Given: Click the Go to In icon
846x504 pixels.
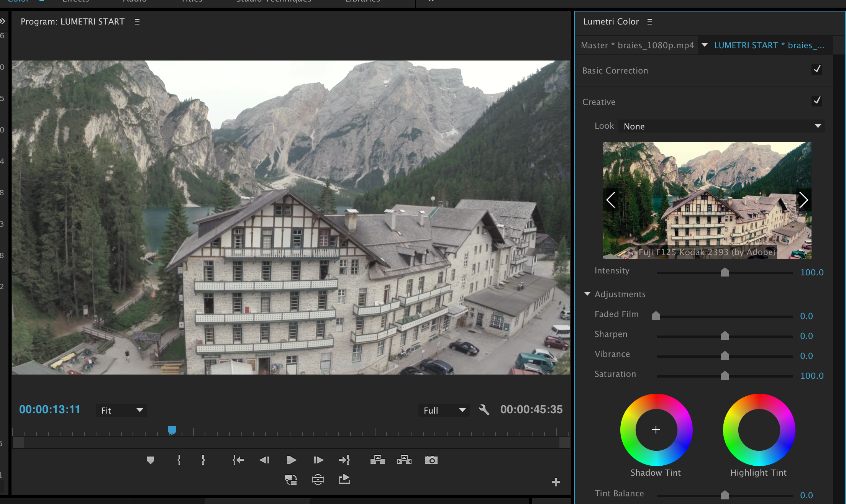Looking at the screenshot, I should point(238,460).
